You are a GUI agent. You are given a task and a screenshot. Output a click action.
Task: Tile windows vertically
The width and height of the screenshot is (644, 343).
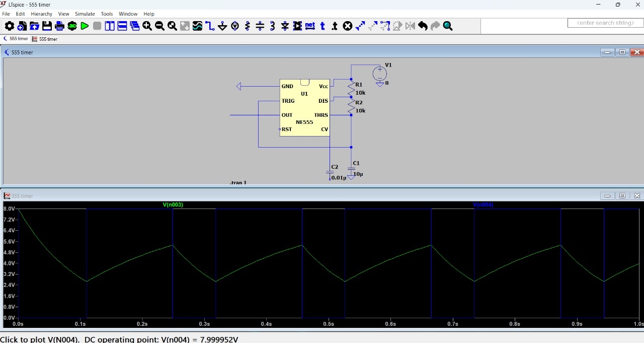[x=110, y=26]
